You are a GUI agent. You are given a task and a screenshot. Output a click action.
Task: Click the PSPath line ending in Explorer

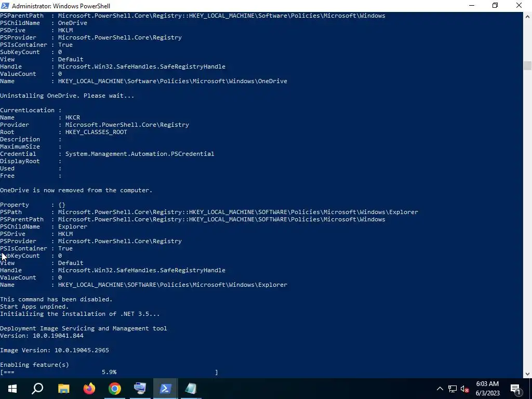click(209, 212)
